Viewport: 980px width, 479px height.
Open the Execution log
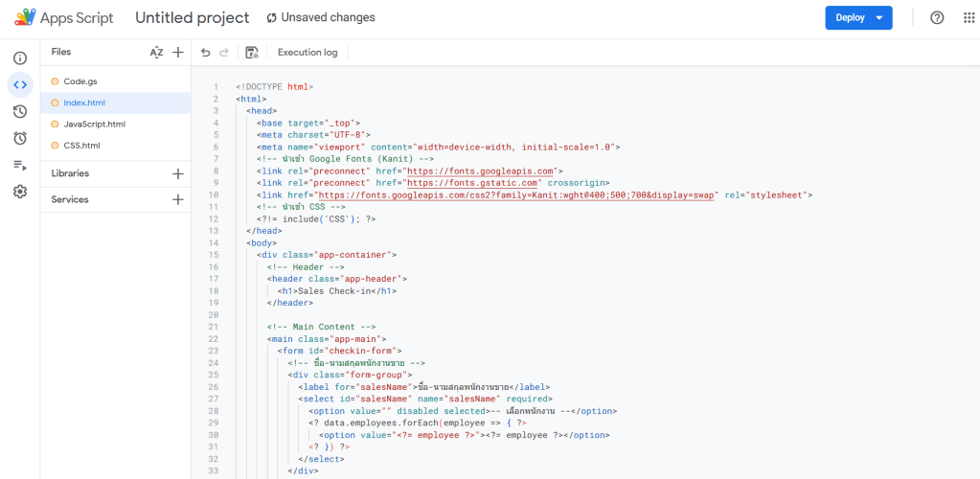[308, 53]
